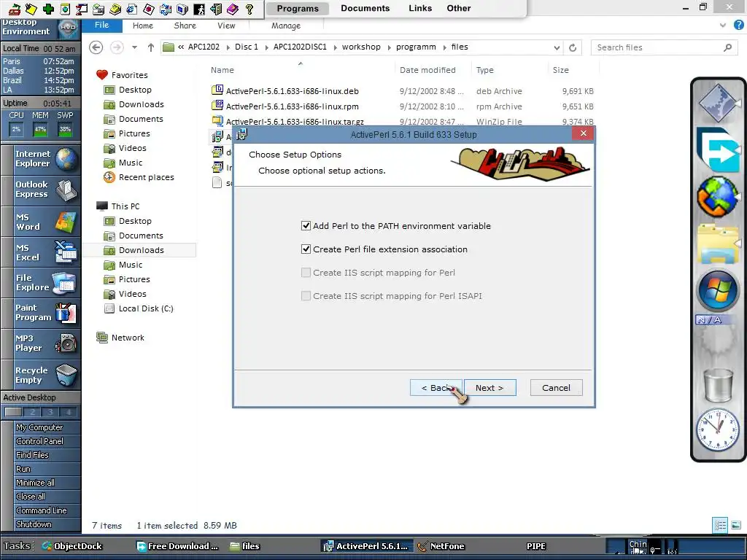Click the gear diamond icon atop the right dock
747x560 pixels.
pyautogui.click(x=719, y=102)
